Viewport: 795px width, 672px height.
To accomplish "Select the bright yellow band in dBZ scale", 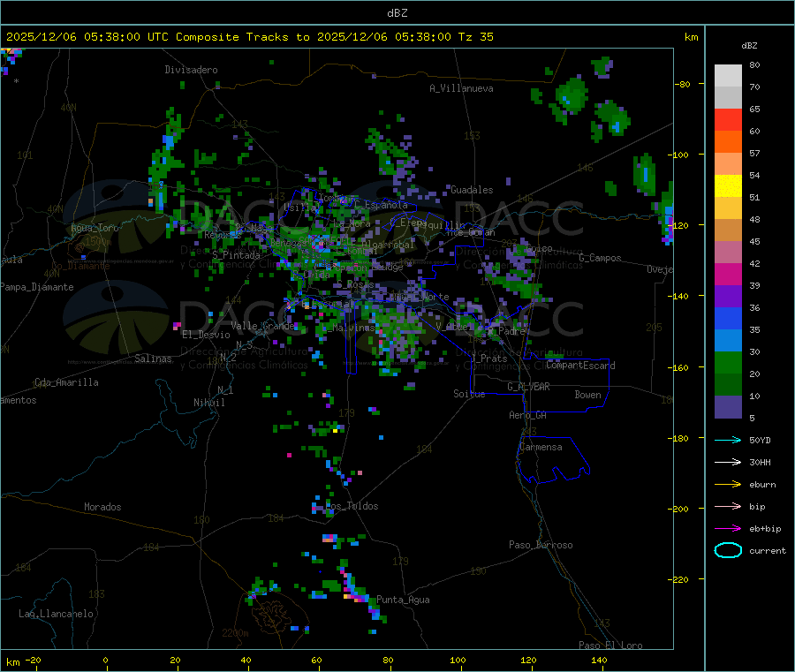I will [728, 186].
